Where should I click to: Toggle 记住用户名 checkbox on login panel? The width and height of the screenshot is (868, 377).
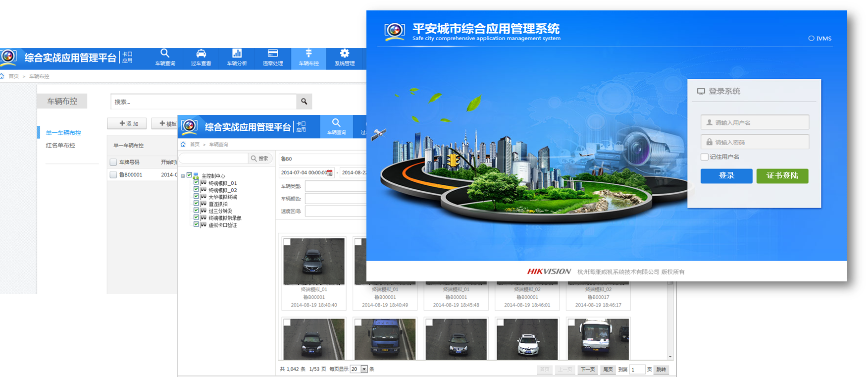click(x=705, y=157)
